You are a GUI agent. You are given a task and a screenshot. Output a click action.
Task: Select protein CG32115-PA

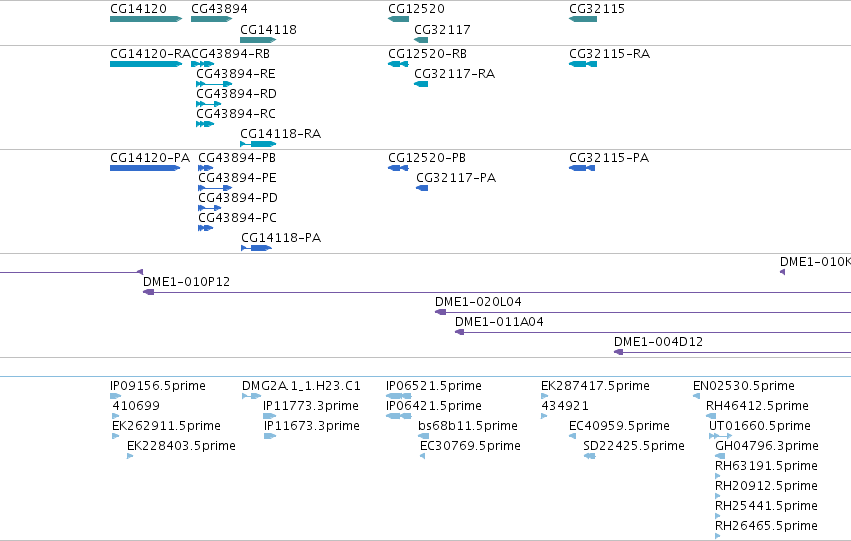[x=582, y=168]
